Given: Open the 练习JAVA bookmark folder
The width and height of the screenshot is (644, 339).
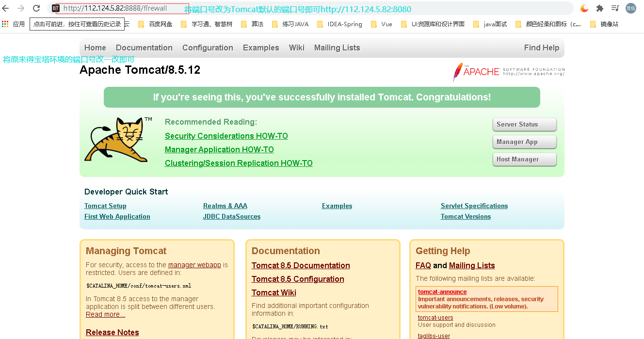Looking at the screenshot, I should click(290, 24).
